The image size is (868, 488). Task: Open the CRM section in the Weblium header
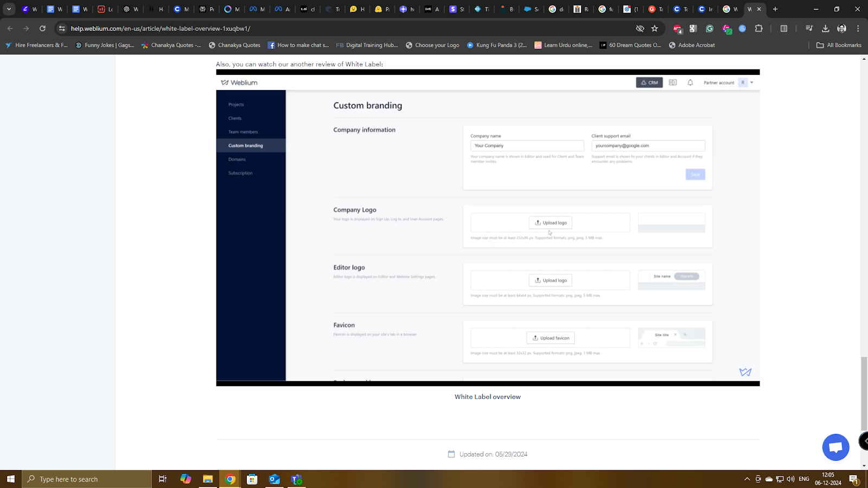tap(649, 82)
